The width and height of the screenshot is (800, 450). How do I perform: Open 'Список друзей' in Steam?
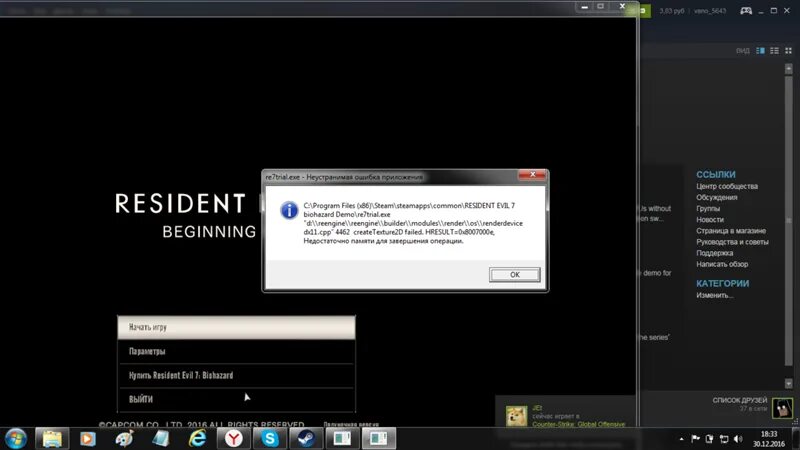[739, 400]
